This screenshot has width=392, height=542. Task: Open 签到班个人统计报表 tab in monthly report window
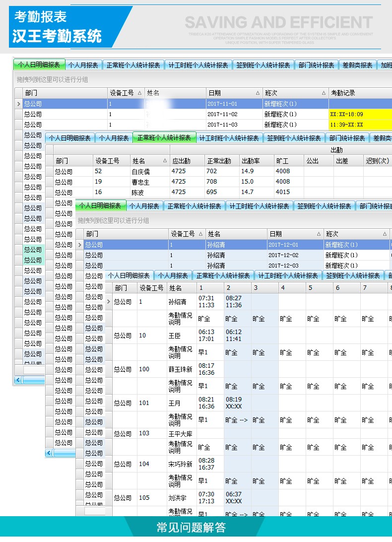[x=353, y=275]
